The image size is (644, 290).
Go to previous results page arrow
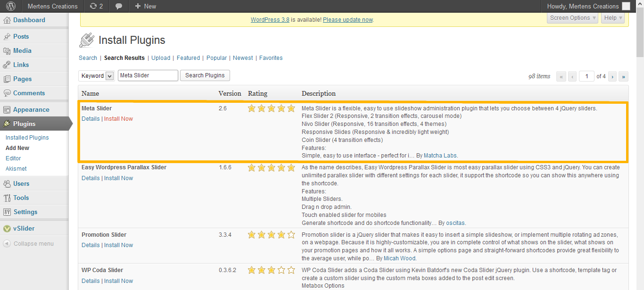point(572,76)
